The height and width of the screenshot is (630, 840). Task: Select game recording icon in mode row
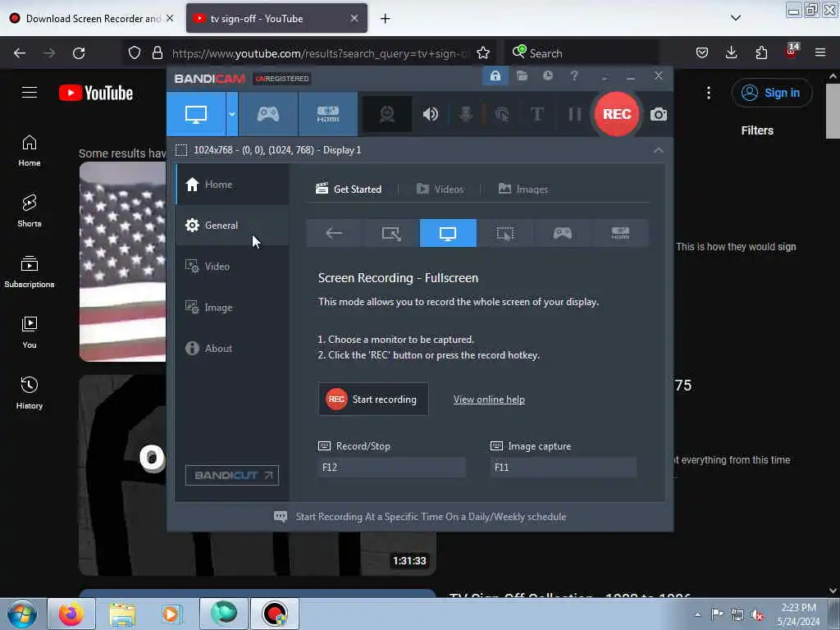coord(563,233)
